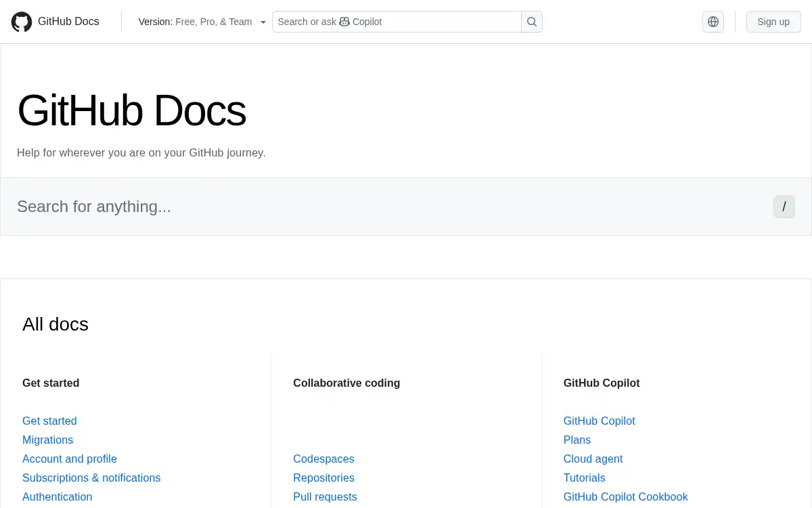Open the Tutorials link

[x=584, y=478]
